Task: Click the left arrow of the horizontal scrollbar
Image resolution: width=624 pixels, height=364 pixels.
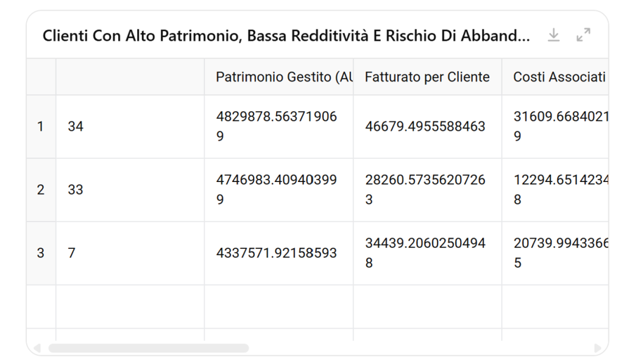Action: click(37, 349)
